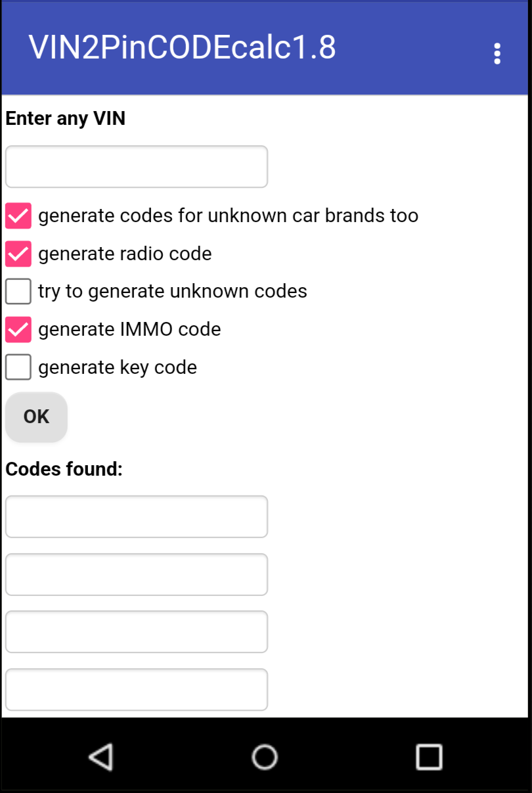The height and width of the screenshot is (793, 532).
Task: Tap the Android Back navigation button
Action: tap(100, 757)
